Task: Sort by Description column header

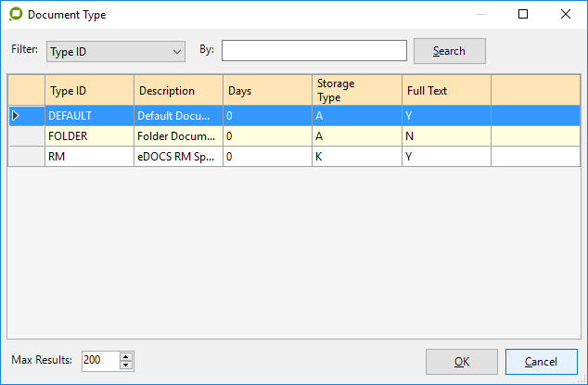Action: [x=178, y=91]
